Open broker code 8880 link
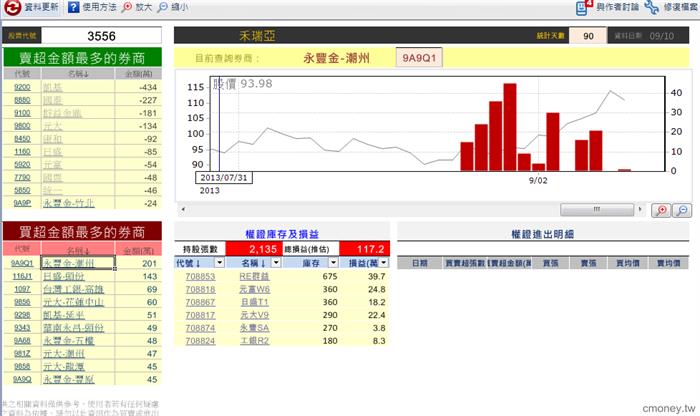The width and height of the screenshot is (700, 416). coord(22,100)
